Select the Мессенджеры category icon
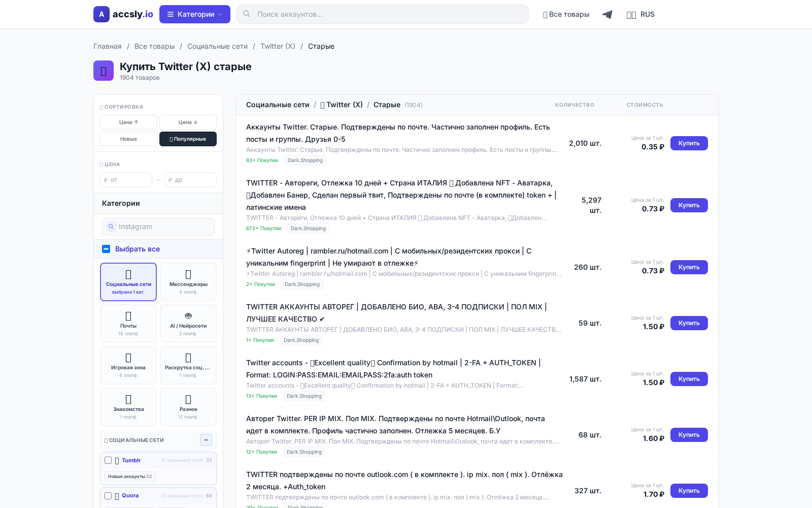This screenshot has width=812, height=508. pyautogui.click(x=188, y=273)
